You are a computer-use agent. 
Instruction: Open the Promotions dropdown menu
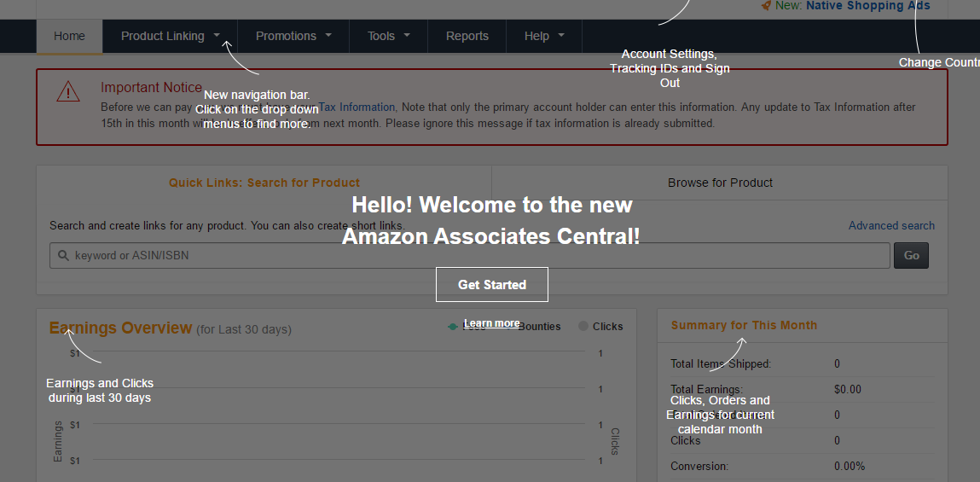coord(293,37)
